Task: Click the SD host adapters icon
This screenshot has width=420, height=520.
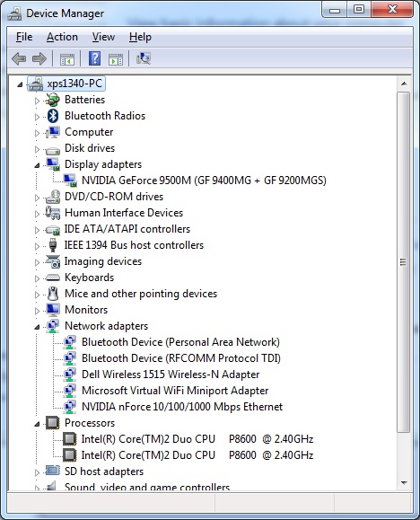Action: point(53,471)
